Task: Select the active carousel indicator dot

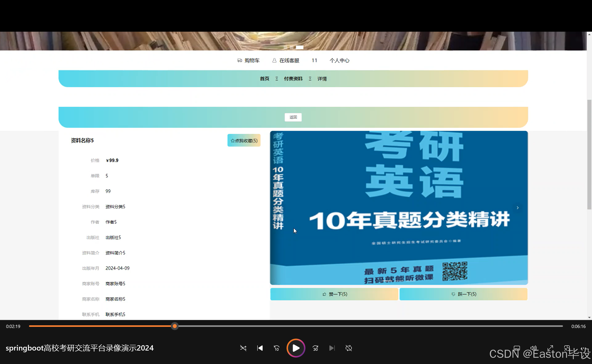Action: coord(299,47)
